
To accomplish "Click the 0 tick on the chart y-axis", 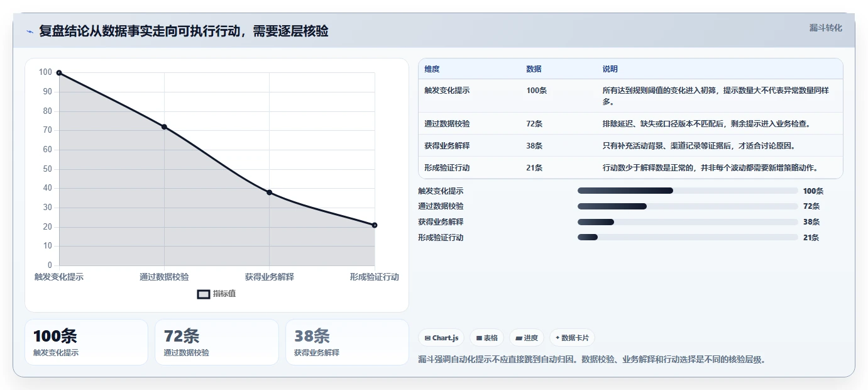I will (50, 265).
